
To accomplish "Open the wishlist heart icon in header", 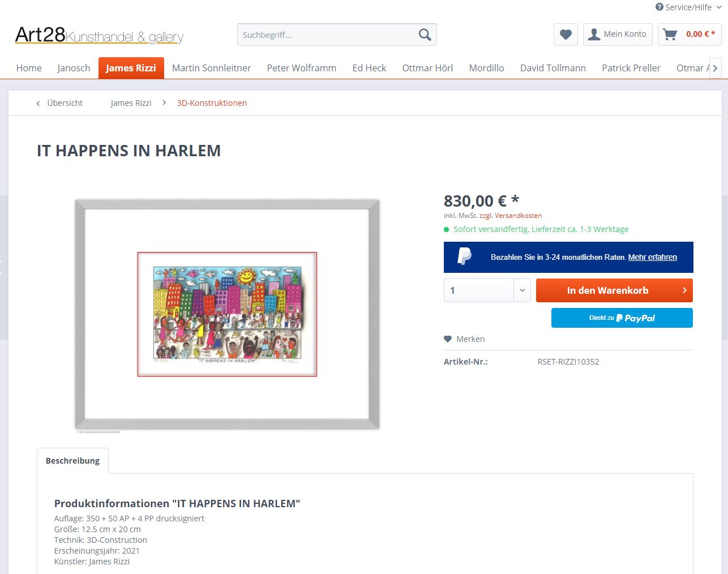I will click(566, 35).
